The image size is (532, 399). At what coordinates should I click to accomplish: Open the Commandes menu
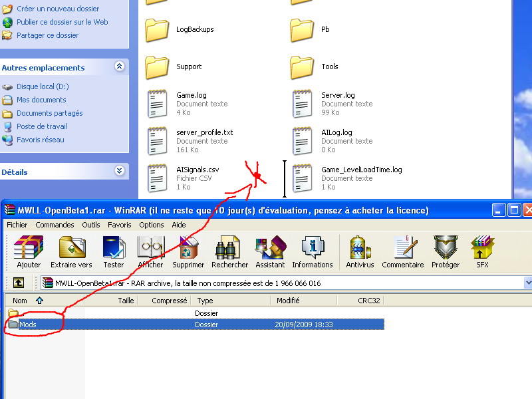coord(55,225)
